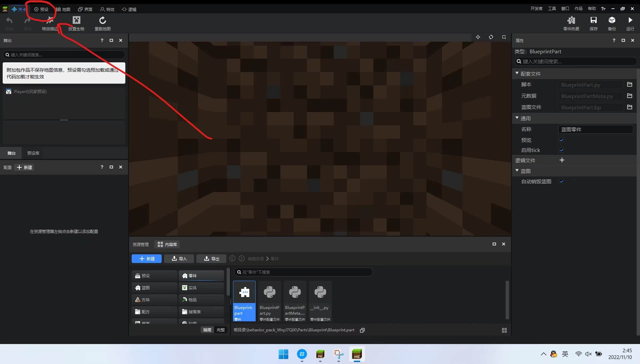Open the 开发者 developer menu
The width and height of the screenshot is (640, 364).
[x=536, y=9]
